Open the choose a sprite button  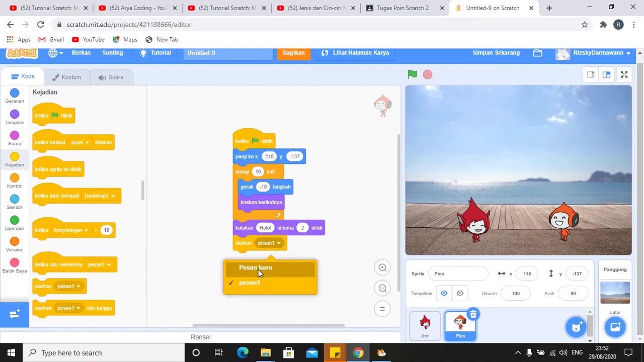(x=576, y=327)
